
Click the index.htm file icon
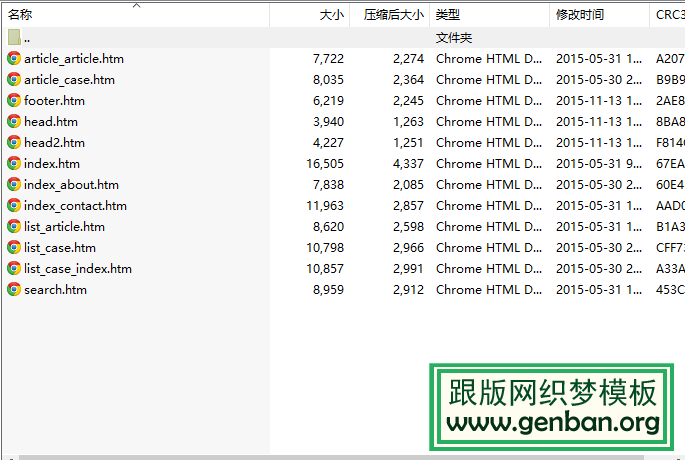pos(14,164)
